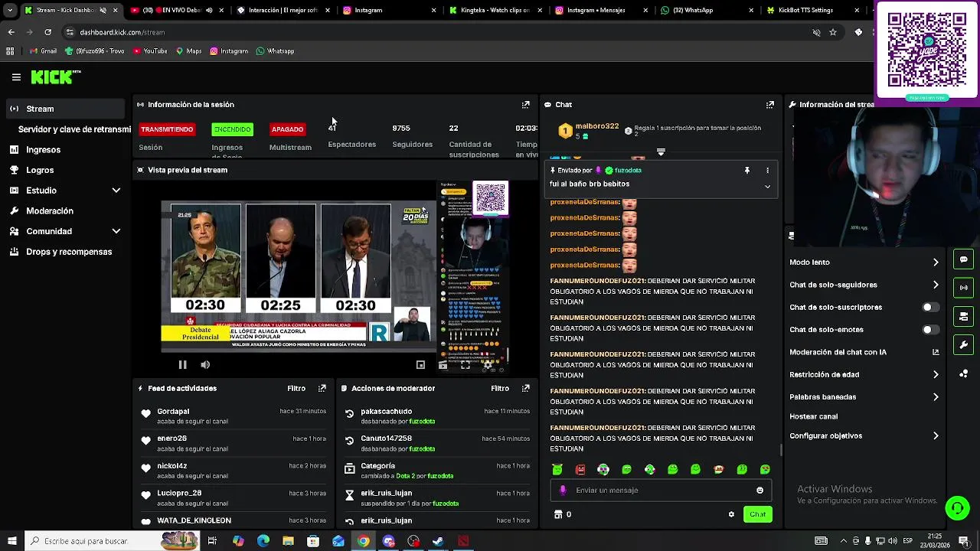This screenshot has width=980, height=551.
Task: Open the wrench tools tab in side strip
Action: 963,345
